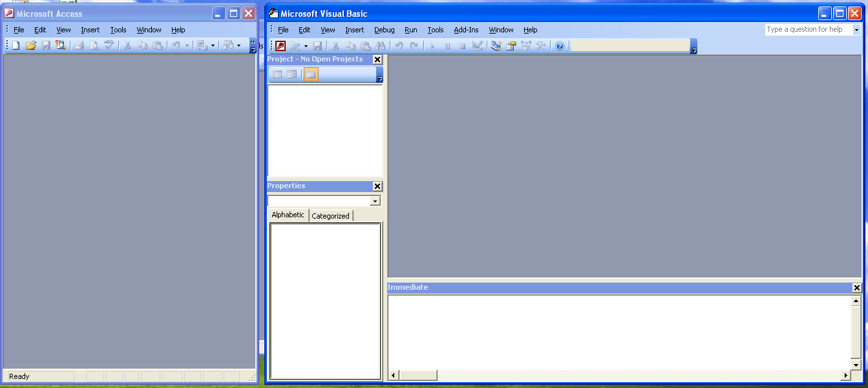Open the Add-Ins menu in Visual Basic

pyautogui.click(x=466, y=30)
